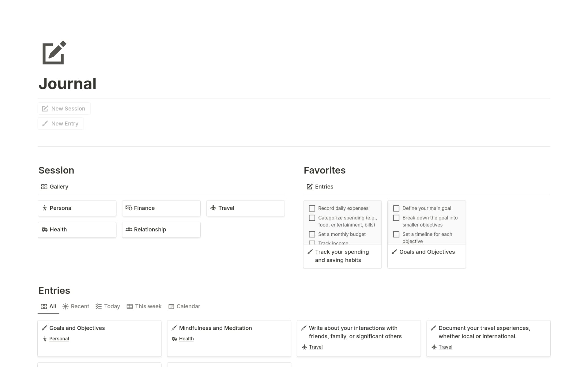This screenshot has width=588, height=367.
Task: Click the people icon on the Relationship card
Action: [129, 229]
